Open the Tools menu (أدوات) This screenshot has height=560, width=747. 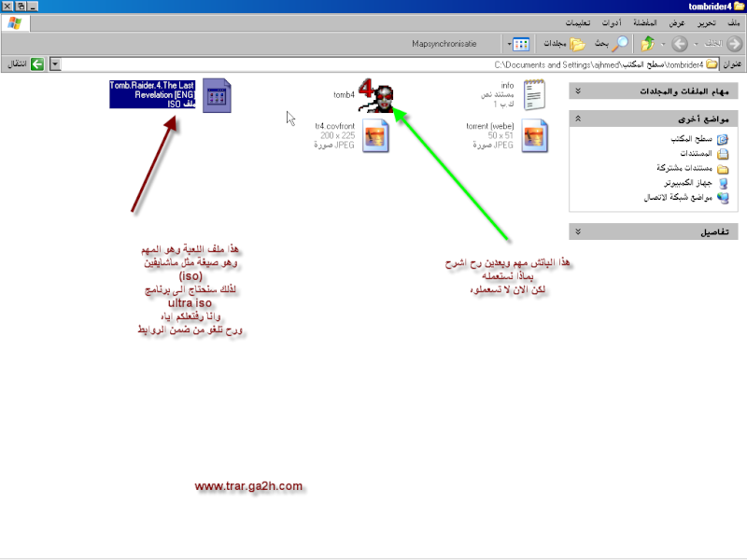coord(612,22)
